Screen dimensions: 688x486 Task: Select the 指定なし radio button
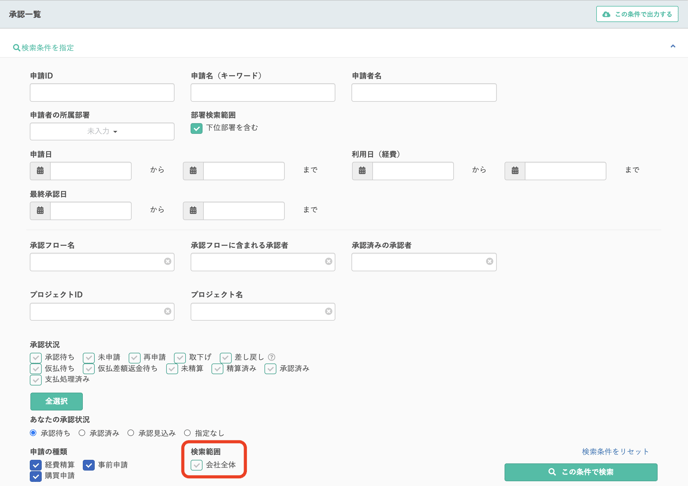pyautogui.click(x=187, y=433)
